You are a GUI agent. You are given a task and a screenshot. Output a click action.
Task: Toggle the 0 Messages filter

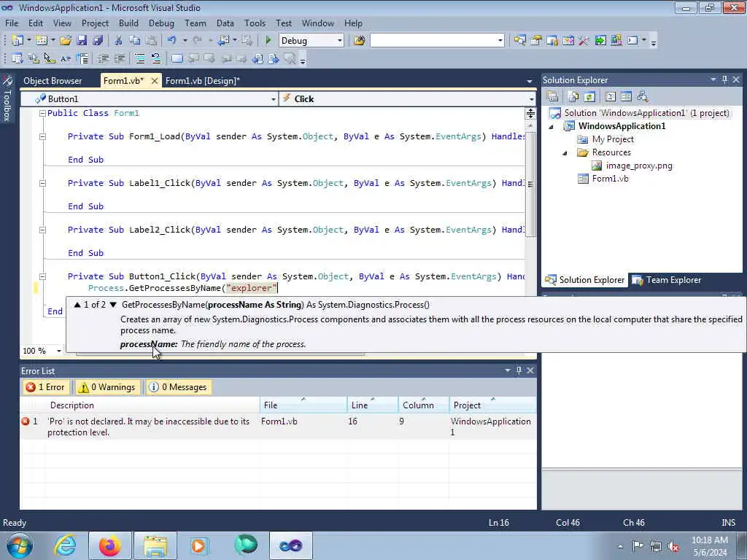coord(178,387)
